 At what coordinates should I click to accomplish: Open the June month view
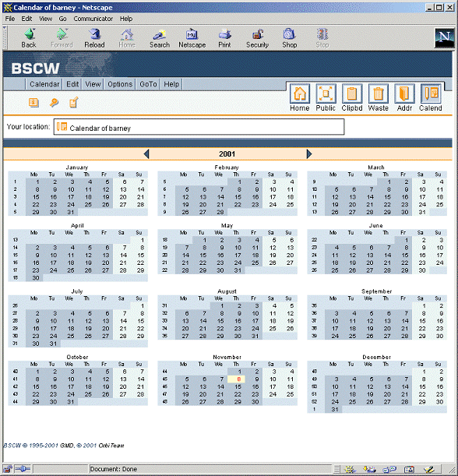[x=375, y=226]
